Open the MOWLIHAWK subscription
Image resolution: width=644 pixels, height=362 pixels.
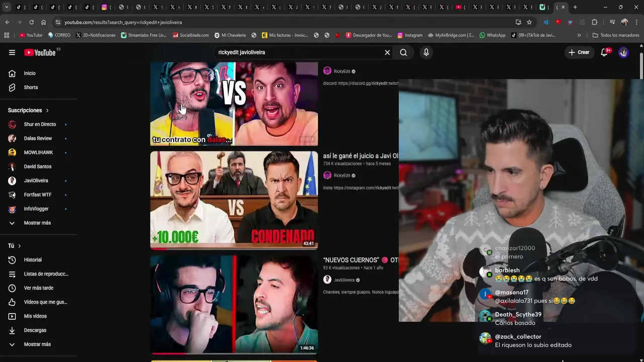point(39,152)
